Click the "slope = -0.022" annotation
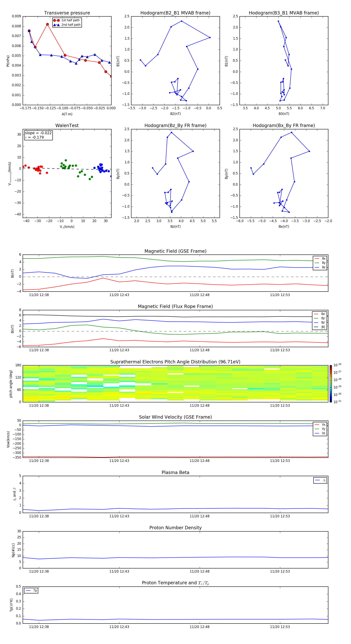This screenshot has height=644, width=351. [x=38, y=133]
